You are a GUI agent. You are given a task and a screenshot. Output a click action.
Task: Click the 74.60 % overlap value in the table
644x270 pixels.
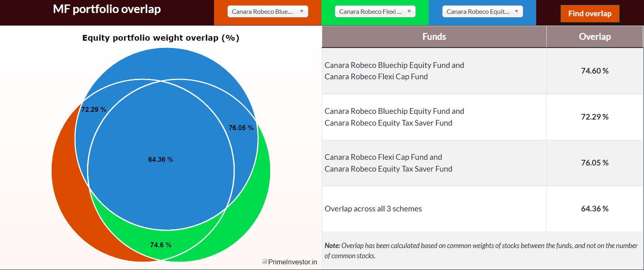point(595,71)
